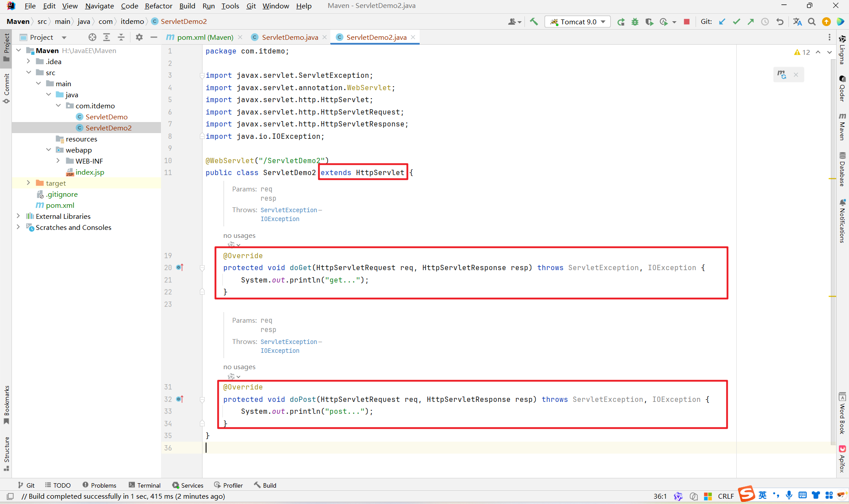Collapse the com.itdemo package node
The width and height of the screenshot is (849, 504).
58,106
